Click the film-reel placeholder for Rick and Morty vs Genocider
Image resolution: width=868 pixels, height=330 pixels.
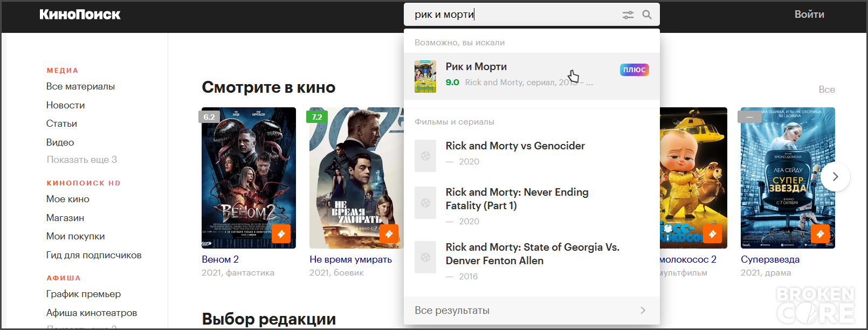pos(425,156)
